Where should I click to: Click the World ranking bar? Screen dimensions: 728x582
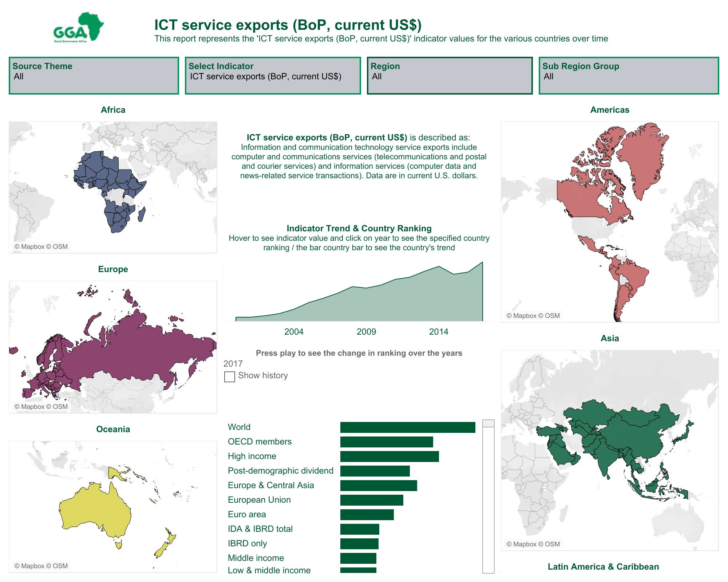(408, 427)
